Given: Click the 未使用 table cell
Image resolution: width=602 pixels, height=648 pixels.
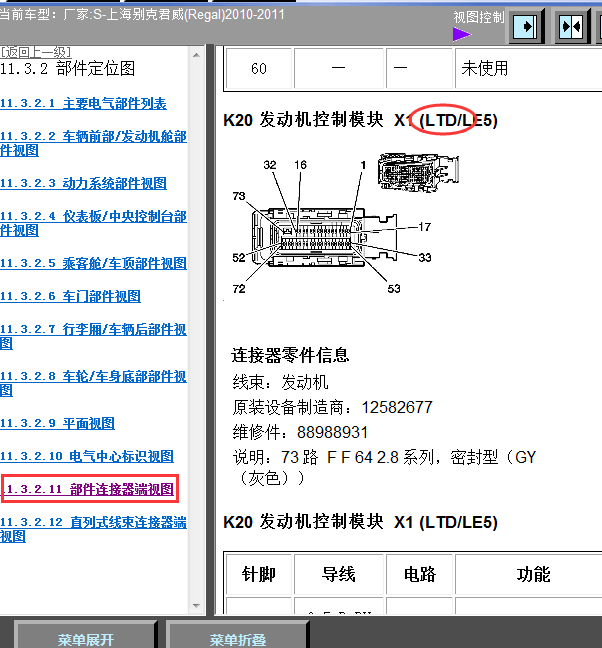Looking at the screenshot, I should coord(528,69).
